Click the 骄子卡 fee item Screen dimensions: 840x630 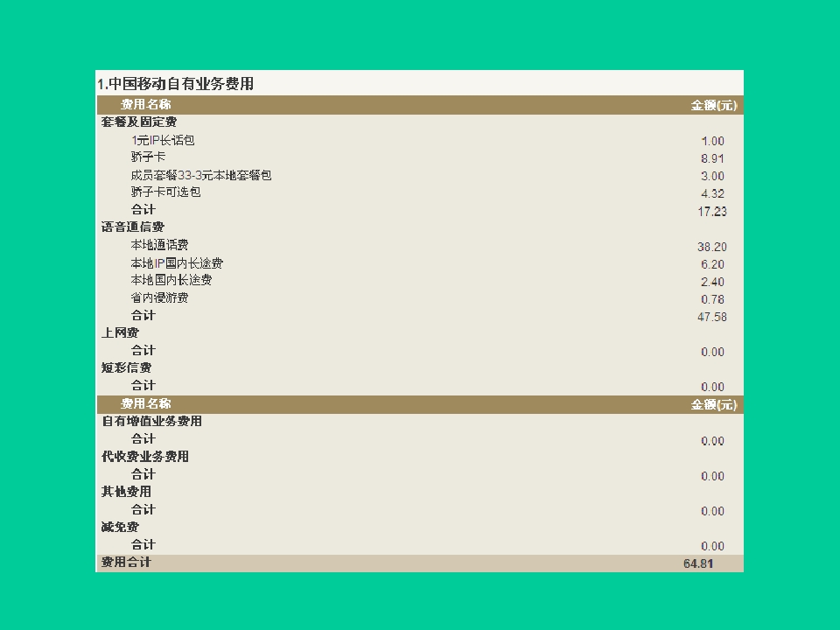(x=149, y=157)
